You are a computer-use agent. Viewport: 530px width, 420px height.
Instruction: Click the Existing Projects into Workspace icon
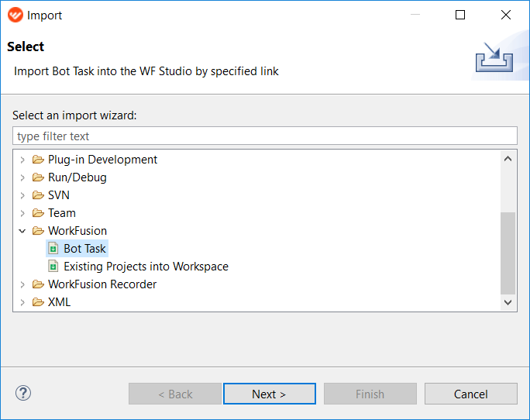click(x=53, y=267)
